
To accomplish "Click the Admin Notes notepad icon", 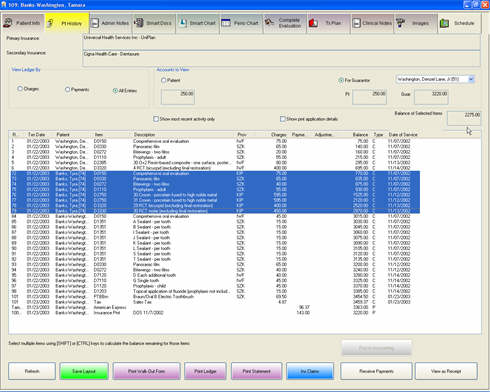I will click(x=95, y=23).
